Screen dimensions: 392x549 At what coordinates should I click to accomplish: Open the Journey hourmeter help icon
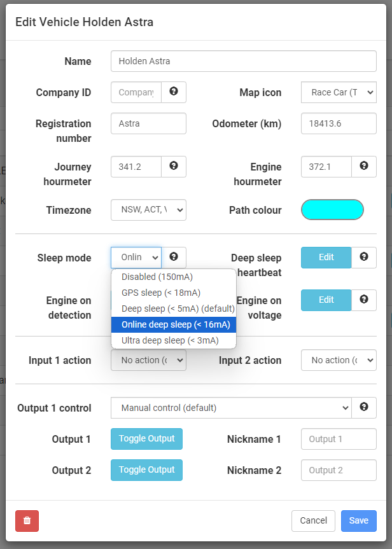click(x=173, y=166)
